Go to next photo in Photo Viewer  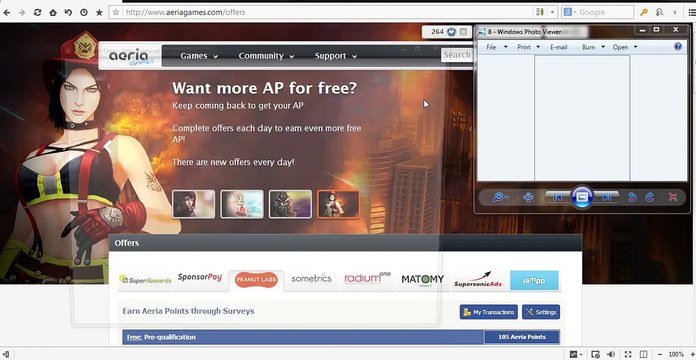click(606, 197)
